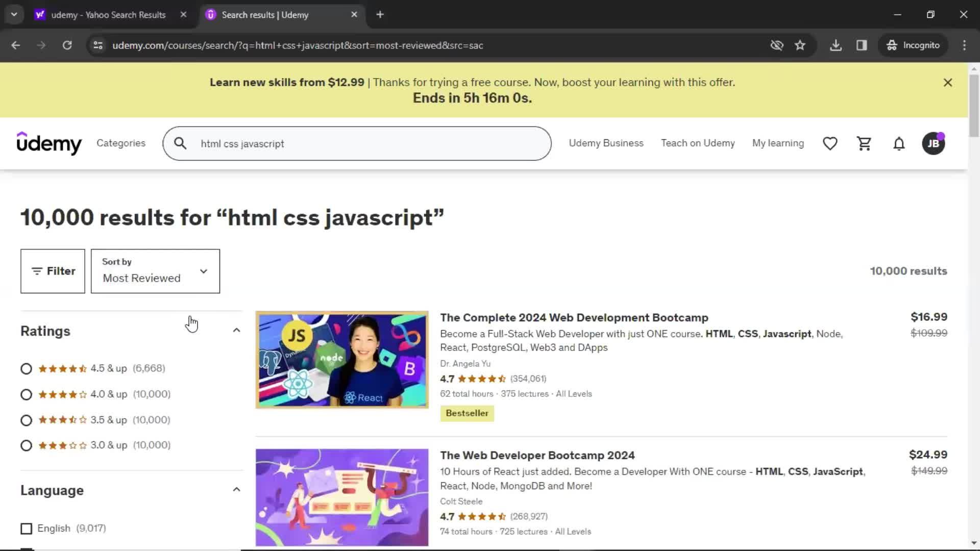Switch to udemy - Yahoo Search Results tab
The image size is (980, 551).
click(x=108, y=15)
